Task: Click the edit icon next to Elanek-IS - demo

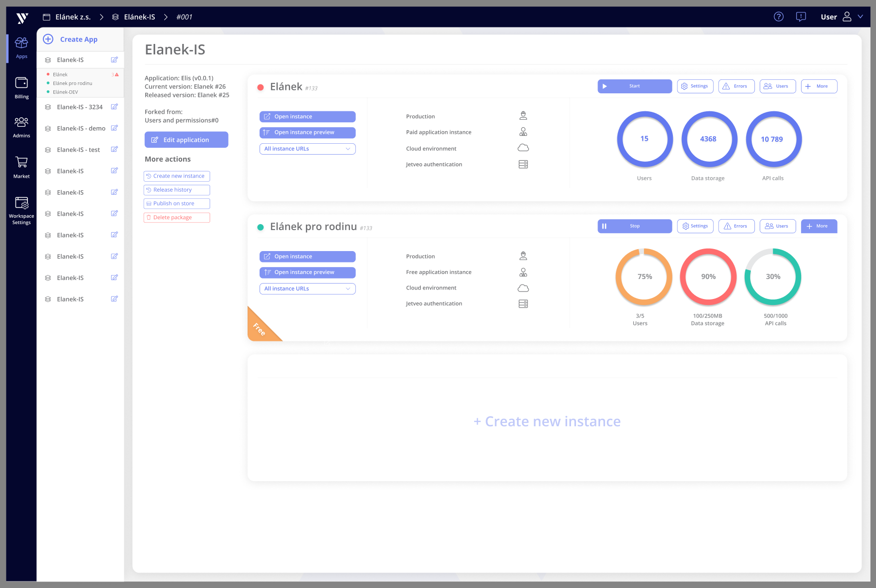Action: 114,128
